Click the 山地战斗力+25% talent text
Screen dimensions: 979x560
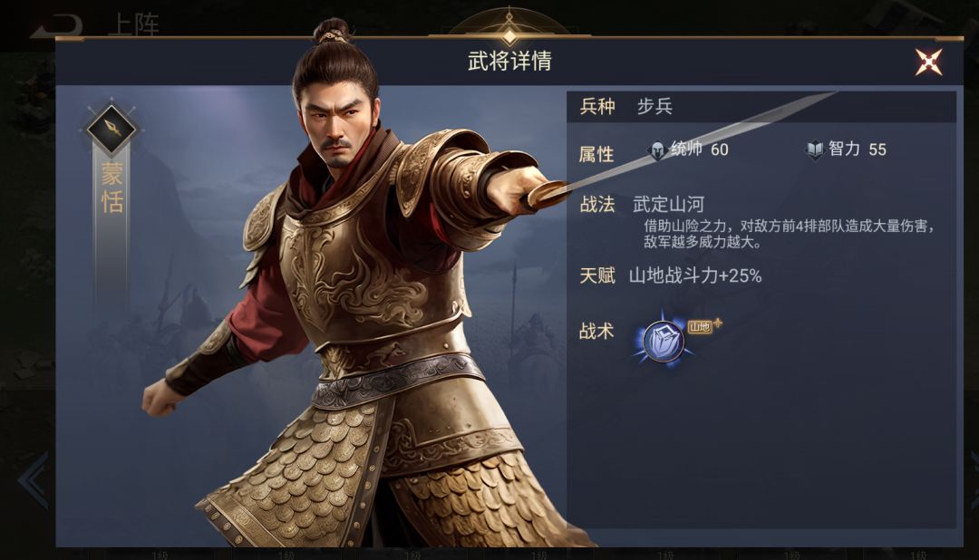point(695,275)
